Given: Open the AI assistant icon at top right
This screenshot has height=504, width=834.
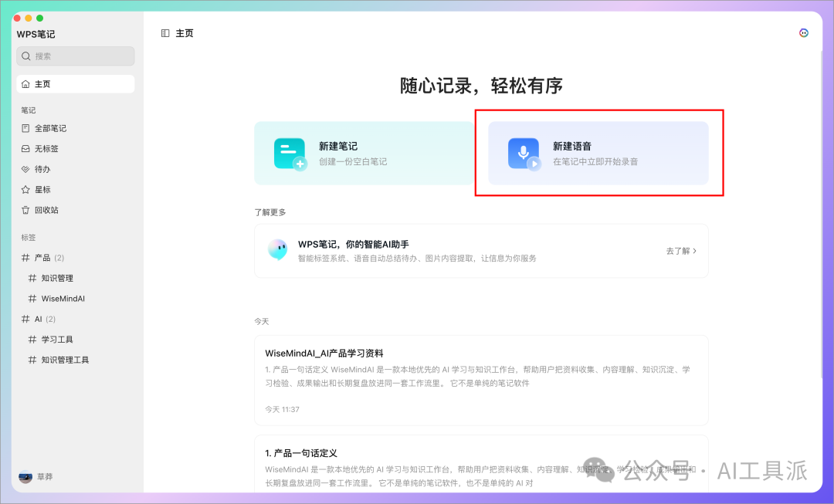Looking at the screenshot, I should [804, 33].
